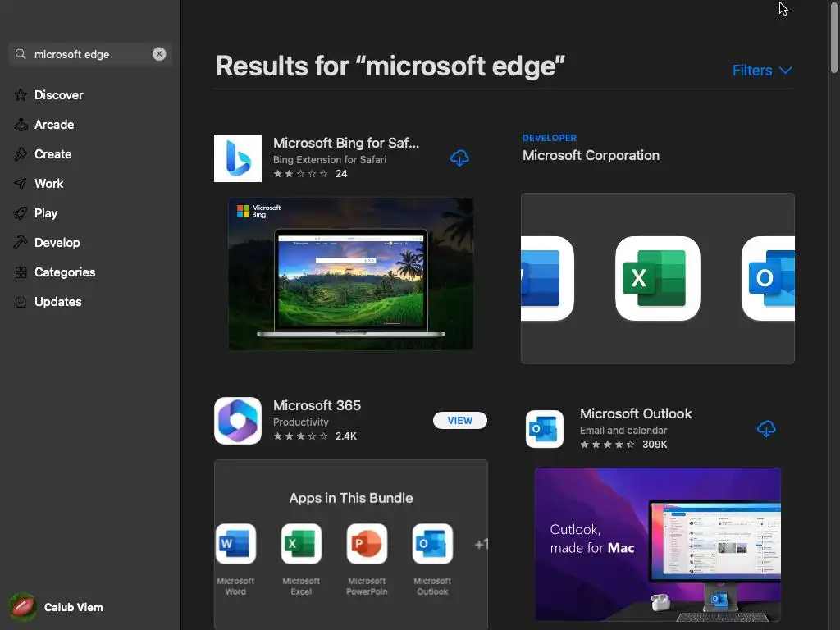Click the VIEW button for Microsoft 365
840x630 pixels.
pyautogui.click(x=459, y=421)
